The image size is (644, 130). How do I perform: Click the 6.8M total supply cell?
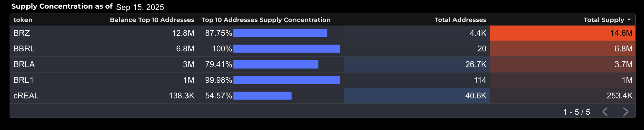click(562, 49)
